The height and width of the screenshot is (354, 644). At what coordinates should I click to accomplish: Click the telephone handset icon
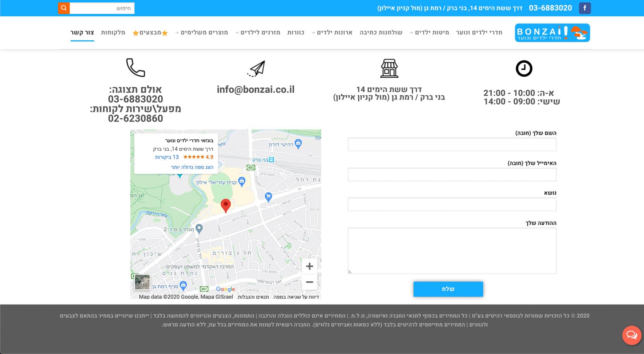(x=135, y=68)
